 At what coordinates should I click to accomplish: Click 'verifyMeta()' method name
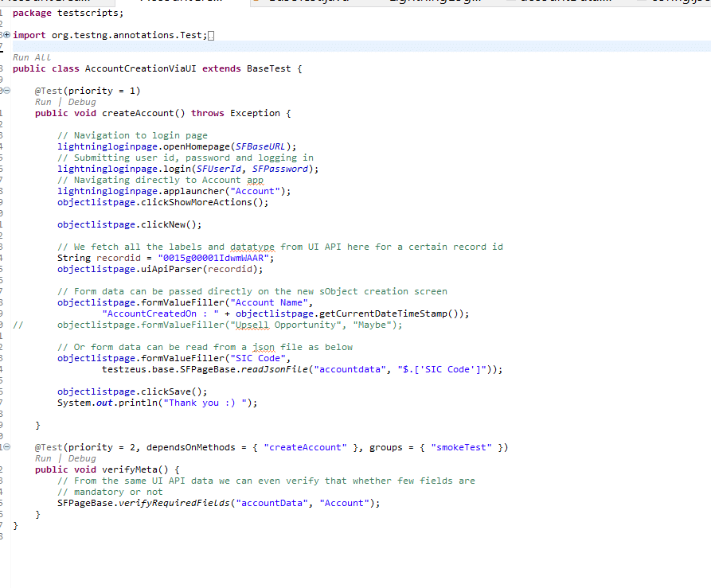tap(135, 469)
